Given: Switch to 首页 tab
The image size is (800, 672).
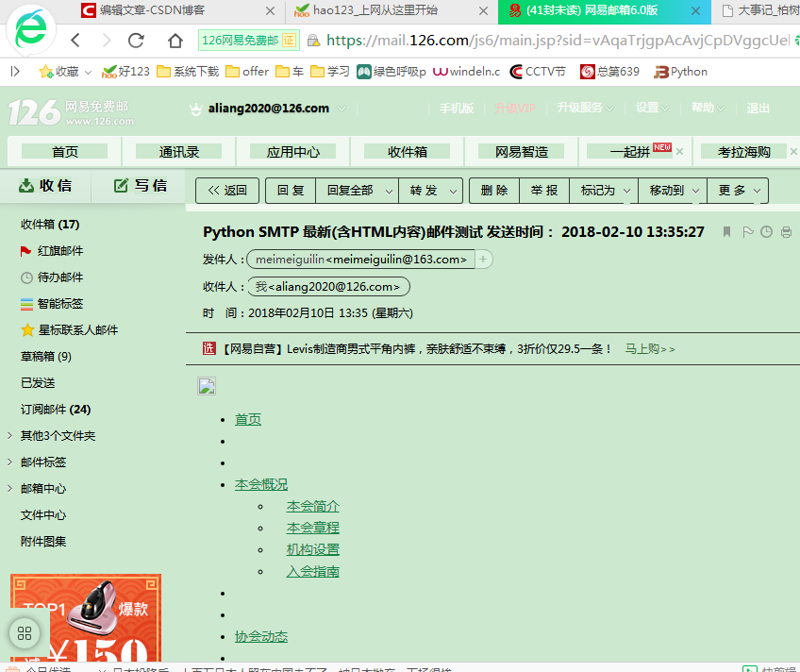Looking at the screenshot, I should coord(65,152).
